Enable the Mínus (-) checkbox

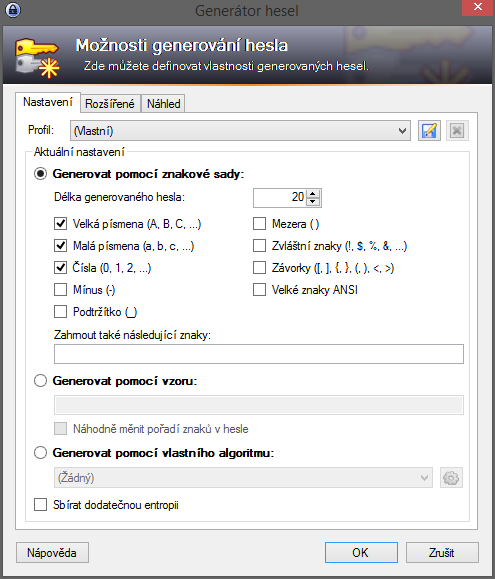coord(61,290)
